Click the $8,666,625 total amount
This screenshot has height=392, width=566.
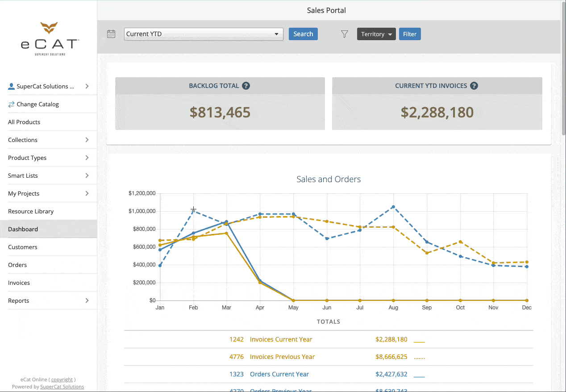coord(391,357)
